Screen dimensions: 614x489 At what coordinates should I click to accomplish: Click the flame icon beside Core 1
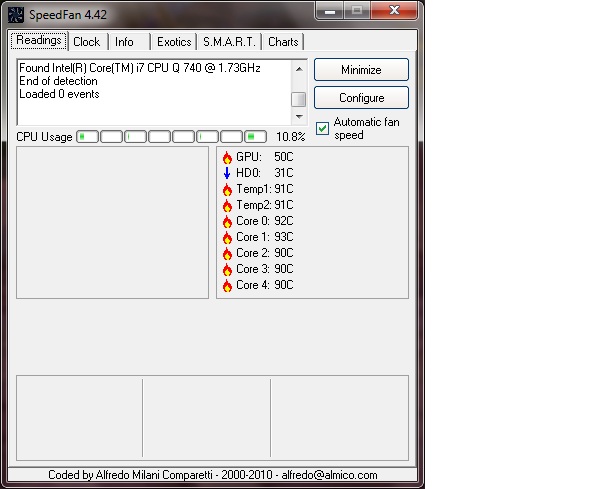(227, 238)
